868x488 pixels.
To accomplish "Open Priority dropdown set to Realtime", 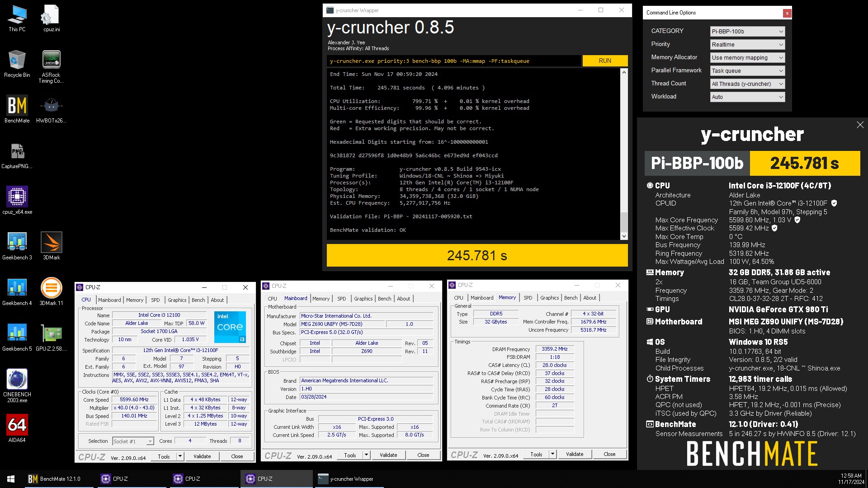I will point(747,44).
